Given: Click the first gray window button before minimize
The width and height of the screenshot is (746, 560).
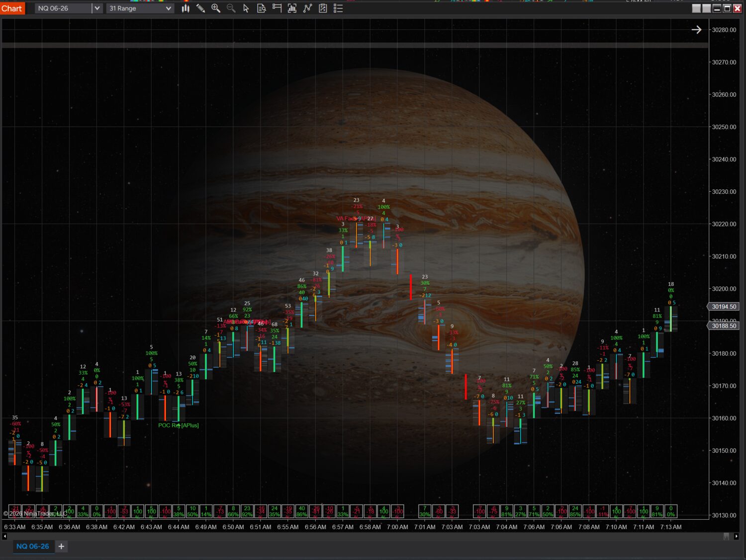Looking at the screenshot, I should [x=697, y=8].
